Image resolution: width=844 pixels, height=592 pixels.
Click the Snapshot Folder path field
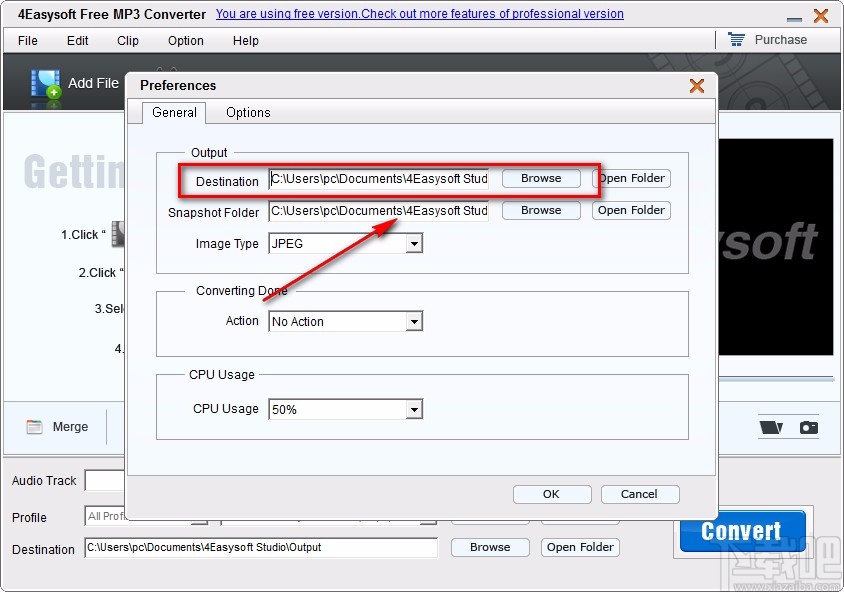(x=378, y=210)
